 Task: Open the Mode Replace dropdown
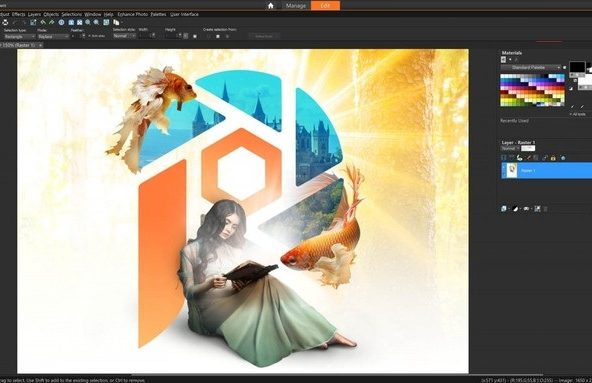pyautogui.click(x=53, y=36)
